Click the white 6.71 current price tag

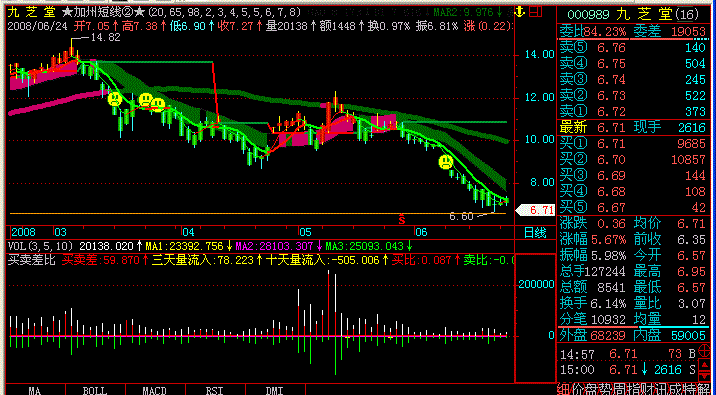536,210
